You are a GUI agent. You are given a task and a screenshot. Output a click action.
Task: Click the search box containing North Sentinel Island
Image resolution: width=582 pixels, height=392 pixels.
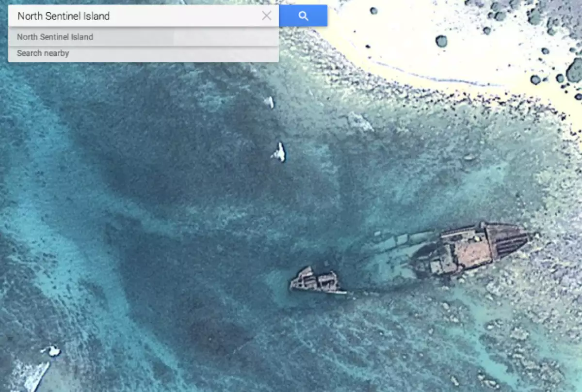tap(136, 16)
